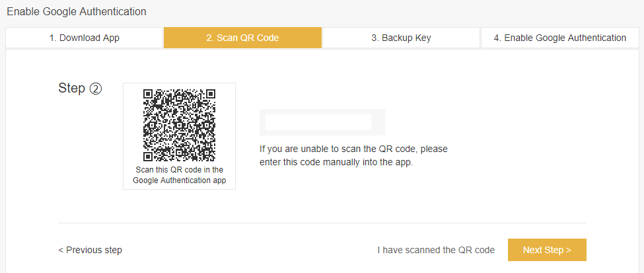Click the center alignment square of the QR code
The image size is (644, 273).
pos(180,125)
